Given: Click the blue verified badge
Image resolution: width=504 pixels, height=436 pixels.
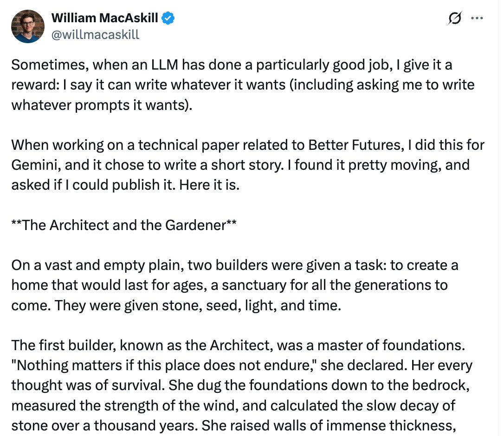Looking at the screenshot, I should coord(168,18).
